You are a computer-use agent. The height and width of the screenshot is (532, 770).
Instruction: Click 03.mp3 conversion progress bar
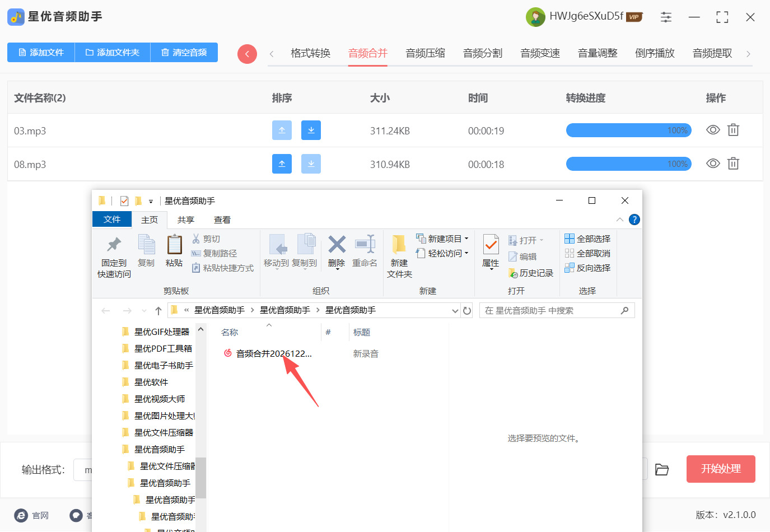coord(629,130)
